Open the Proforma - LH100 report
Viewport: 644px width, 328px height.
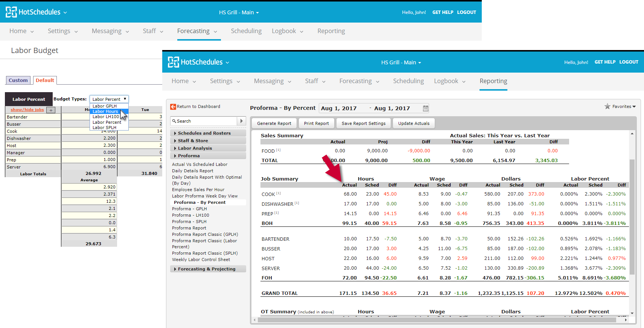click(190, 215)
